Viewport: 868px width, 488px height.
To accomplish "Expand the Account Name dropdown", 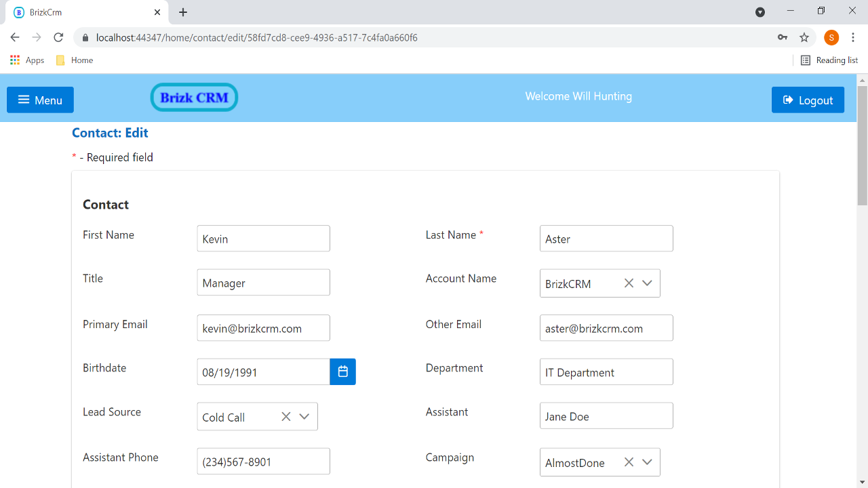I will tap(647, 283).
